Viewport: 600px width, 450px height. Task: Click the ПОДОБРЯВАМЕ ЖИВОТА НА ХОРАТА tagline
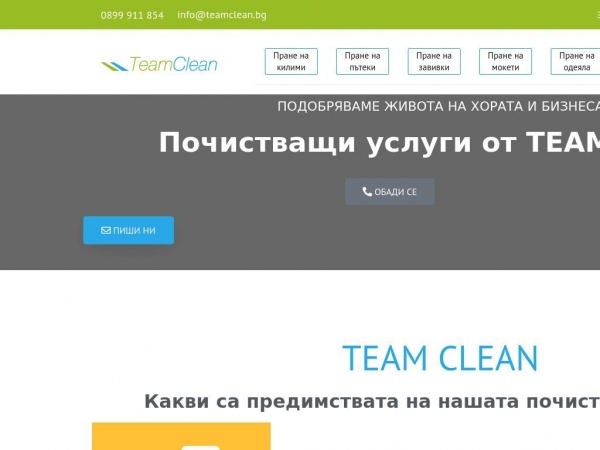(x=439, y=106)
